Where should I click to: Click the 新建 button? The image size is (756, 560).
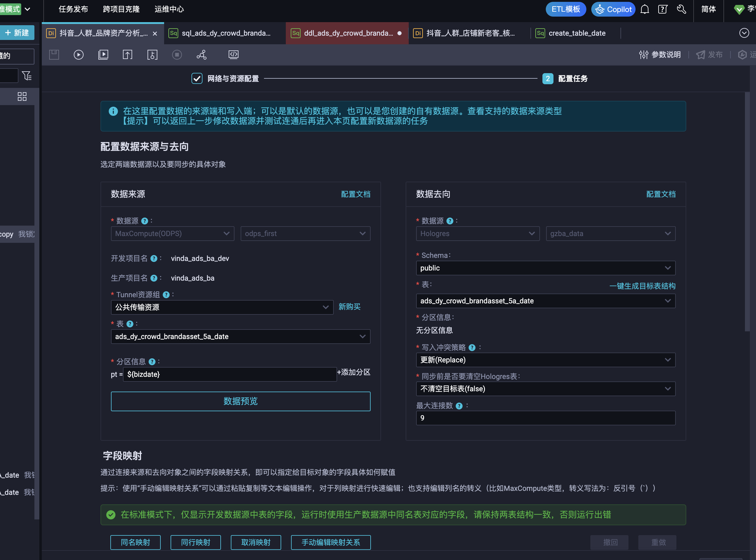(17, 33)
